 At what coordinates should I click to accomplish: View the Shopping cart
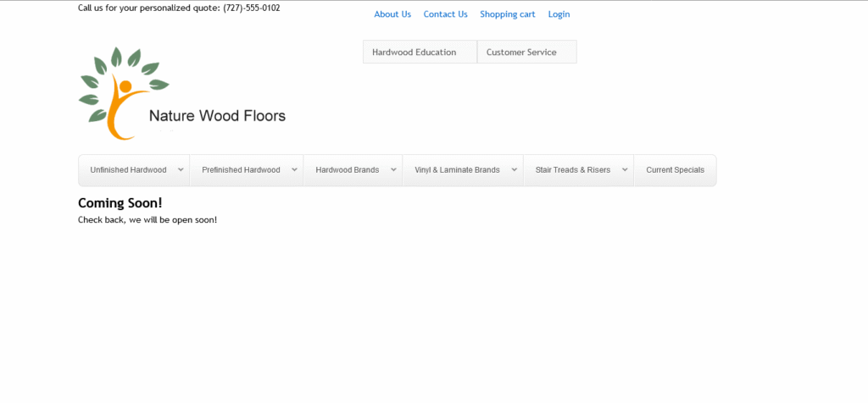click(x=507, y=14)
